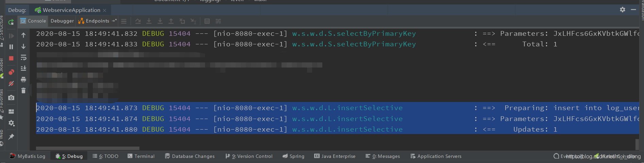The height and width of the screenshot is (163, 644).
Task: Open the Endpoints tab
Action: tap(94, 21)
